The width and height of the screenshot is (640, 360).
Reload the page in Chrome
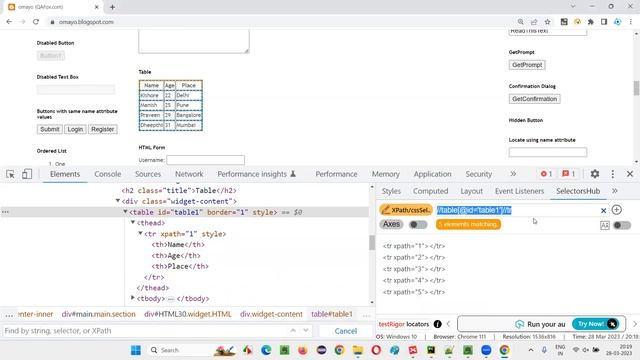(x=36, y=22)
